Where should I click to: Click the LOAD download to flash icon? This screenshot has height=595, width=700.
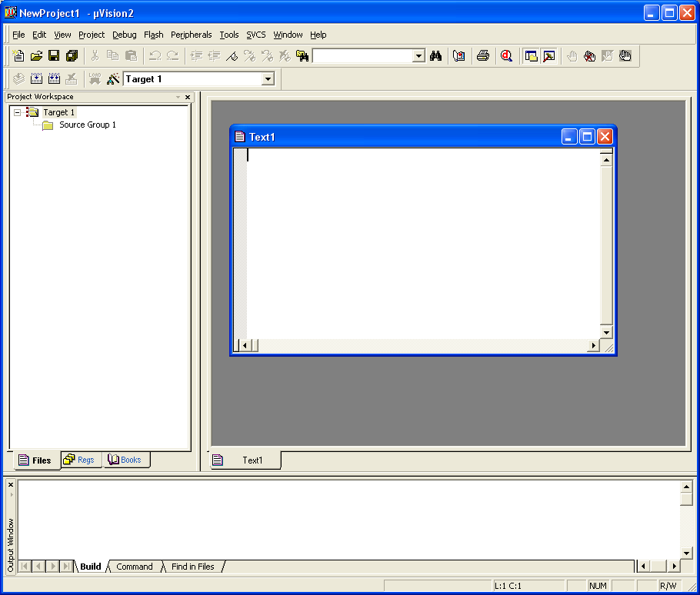pos(95,79)
